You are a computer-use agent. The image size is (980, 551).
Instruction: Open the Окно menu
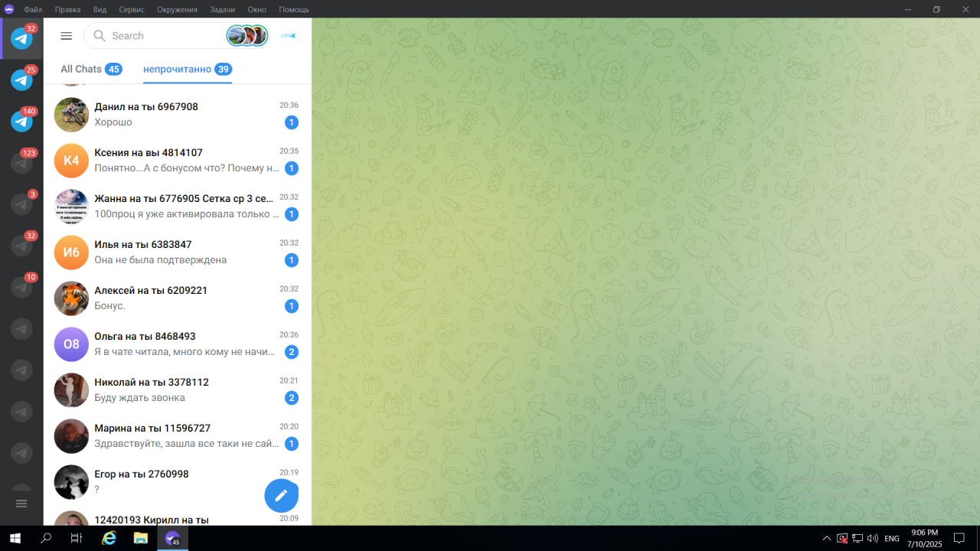point(257,9)
